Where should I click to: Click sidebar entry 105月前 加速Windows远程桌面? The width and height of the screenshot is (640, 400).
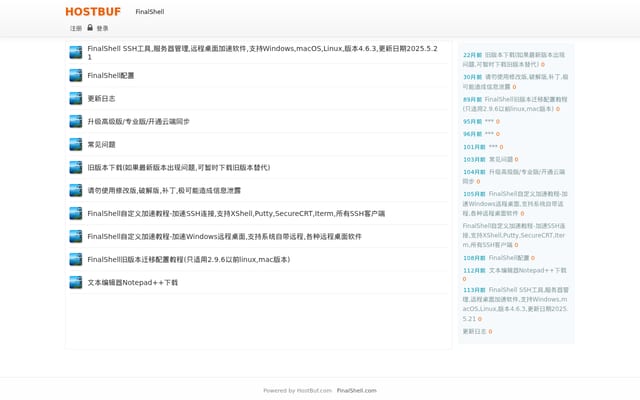click(x=515, y=203)
